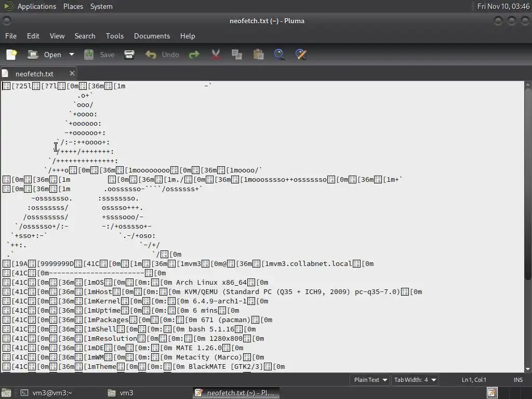Viewport: 532px width, 399px height.
Task: Create a new document with the toolbar icon
Action: click(11, 55)
